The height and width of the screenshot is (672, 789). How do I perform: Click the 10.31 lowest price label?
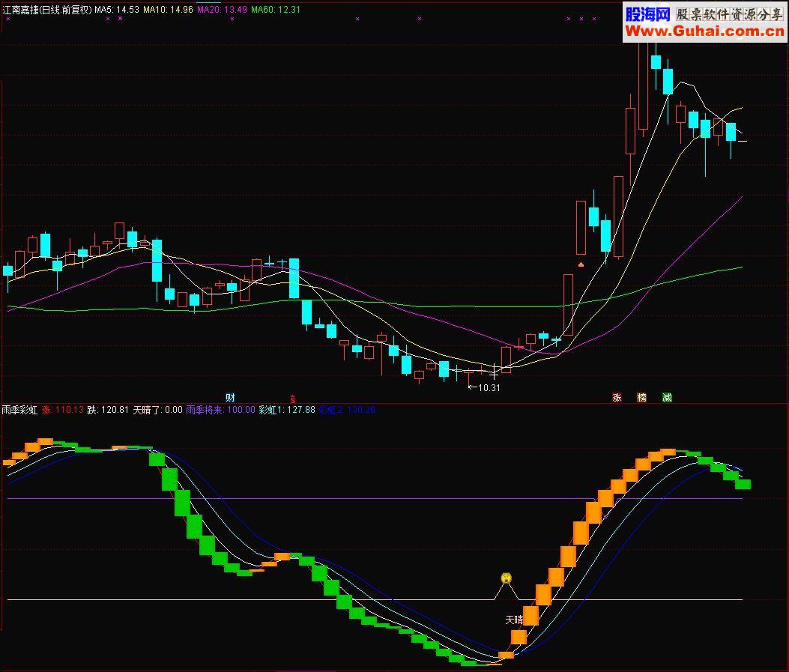pyautogui.click(x=489, y=388)
